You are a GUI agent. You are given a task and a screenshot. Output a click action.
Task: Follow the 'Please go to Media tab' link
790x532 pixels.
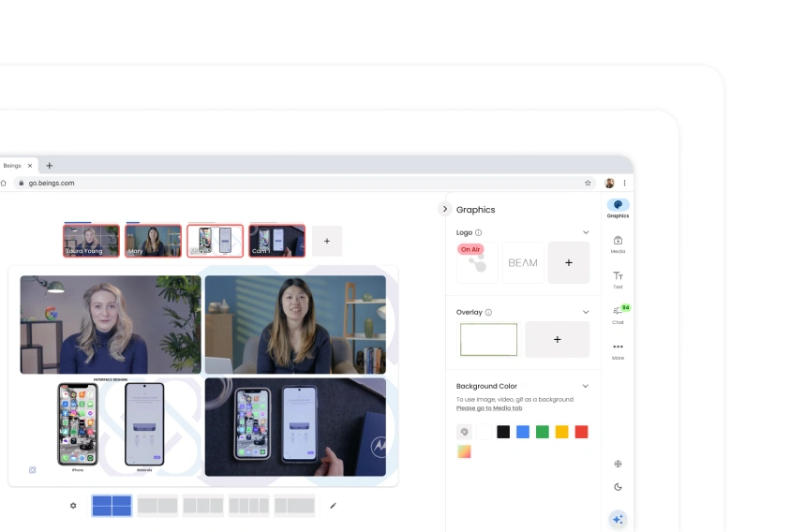pyautogui.click(x=488, y=408)
